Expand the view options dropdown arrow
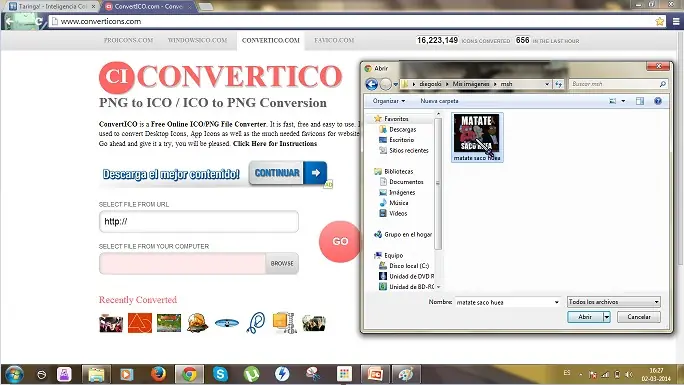This screenshot has height=385, width=684. pyautogui.click(x=623, y=101)
